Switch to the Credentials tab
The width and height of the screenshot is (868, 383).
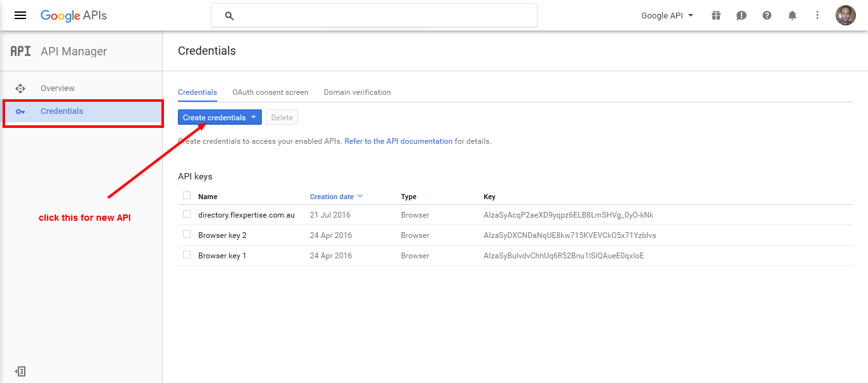[x=198, y=92]
